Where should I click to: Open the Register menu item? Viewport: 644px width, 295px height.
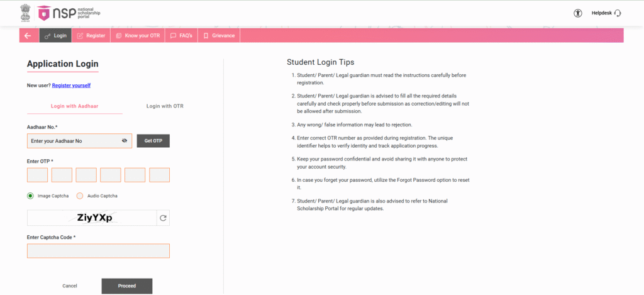91,36
